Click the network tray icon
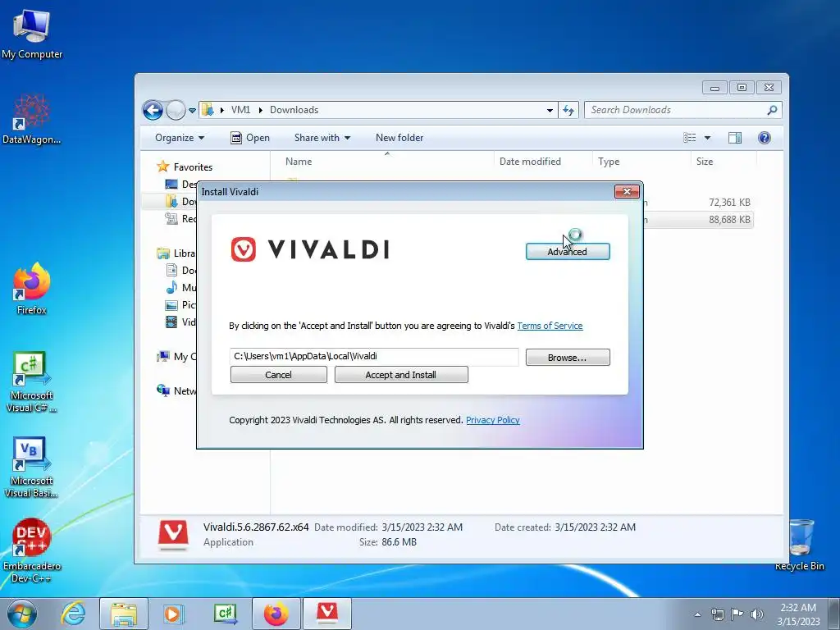The height and width of the screenshot is (630, 840). click(x=717, y=614)
